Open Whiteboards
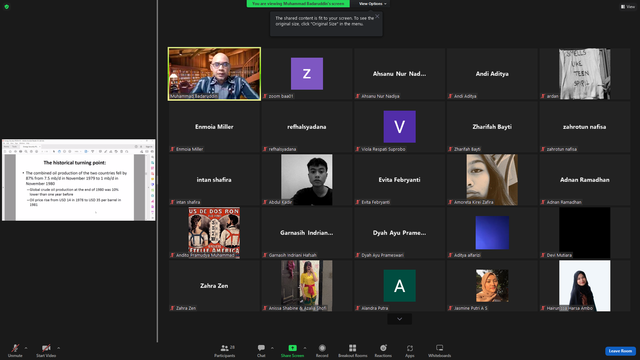Viewport: 640px width, 360px height. pyautogui.click(x=440, y=350)
